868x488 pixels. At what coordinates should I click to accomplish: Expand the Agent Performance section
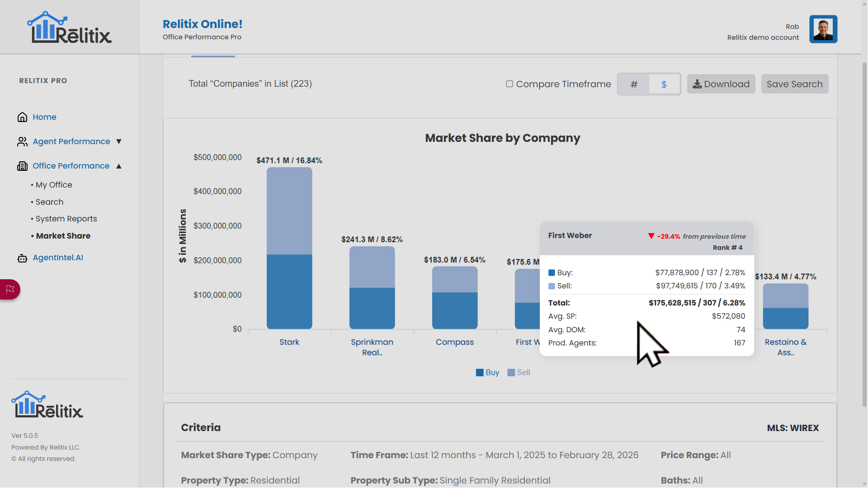[119, 141]
